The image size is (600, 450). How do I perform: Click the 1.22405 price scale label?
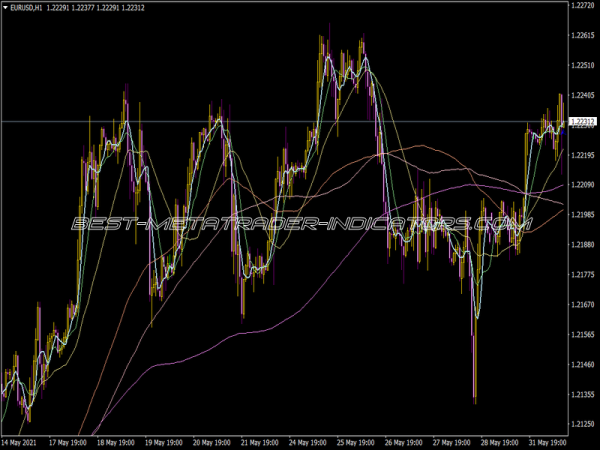click(582, 95)
